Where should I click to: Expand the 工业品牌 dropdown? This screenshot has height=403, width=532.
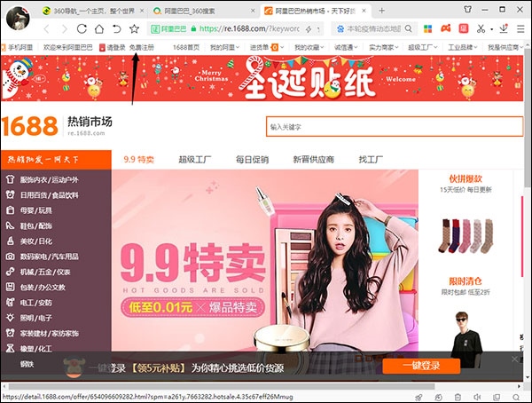click(x=463, y=48)
